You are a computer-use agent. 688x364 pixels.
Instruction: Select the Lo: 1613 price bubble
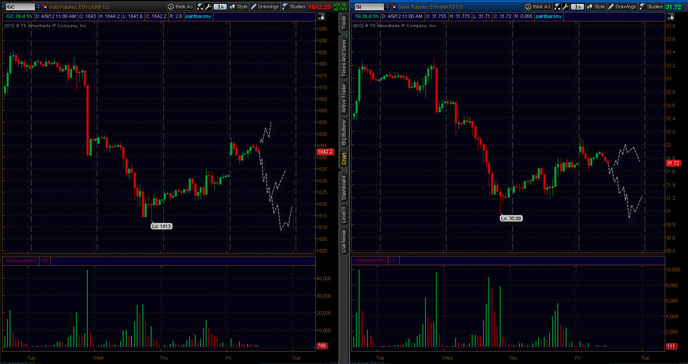click(161, 226)
